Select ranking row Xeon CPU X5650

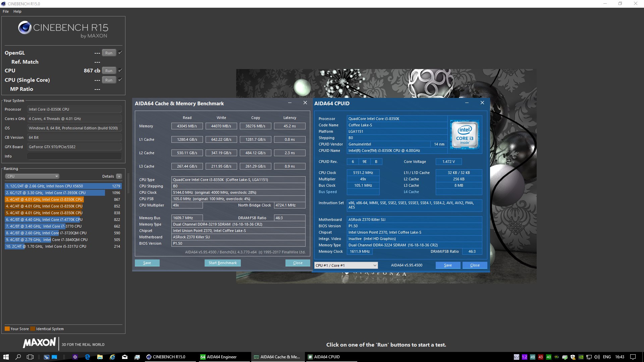click(x=63, y=186)
